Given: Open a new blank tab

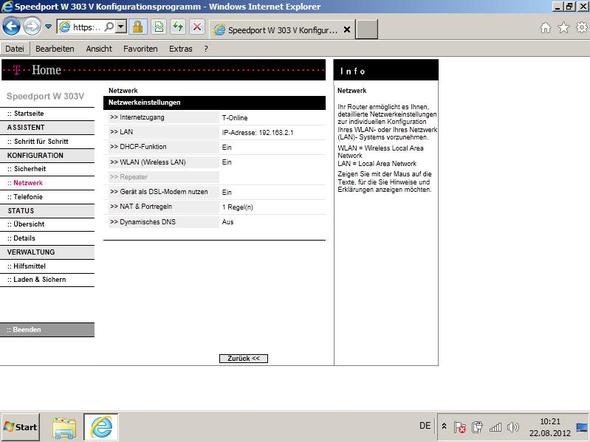Looking at the screenshot, I should click(366, 29).
